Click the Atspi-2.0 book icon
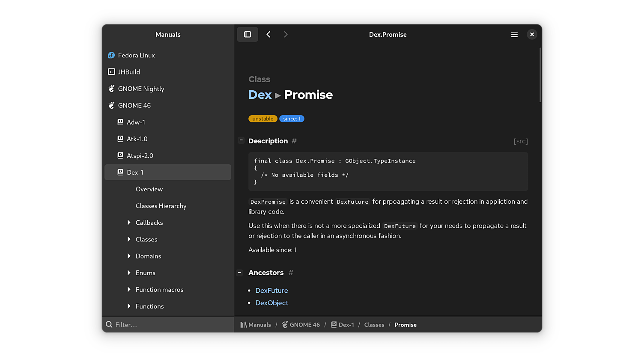The image size is (644, 362). point(120,156)
